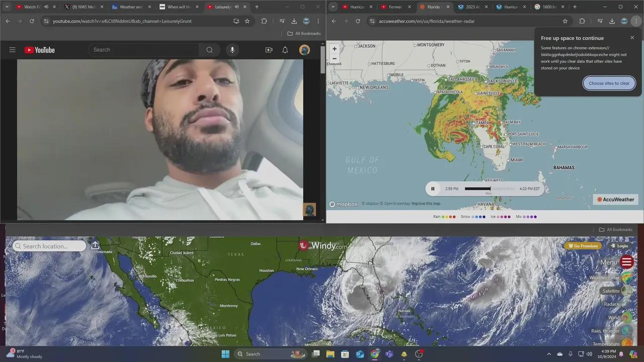644x362 pixels.
Task: Open extensions puzzle icon in AccuWeather window
Action: (582, 21)
